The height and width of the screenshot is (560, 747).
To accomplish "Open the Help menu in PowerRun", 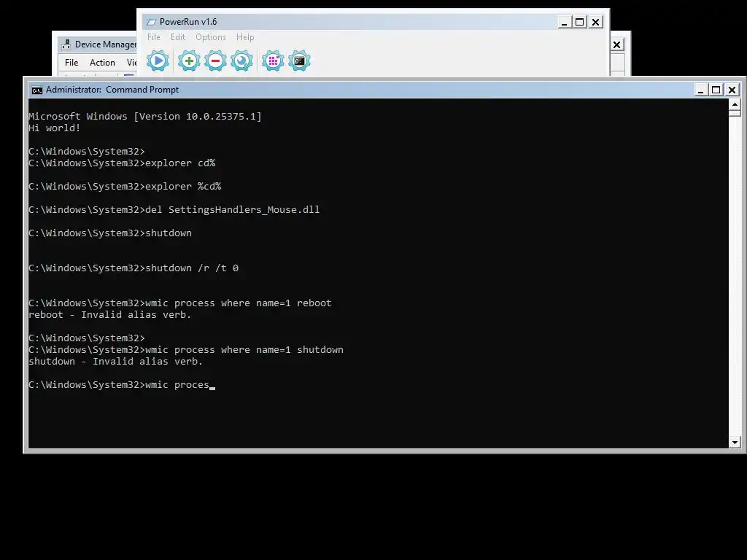I will click(x=245, y=37).
